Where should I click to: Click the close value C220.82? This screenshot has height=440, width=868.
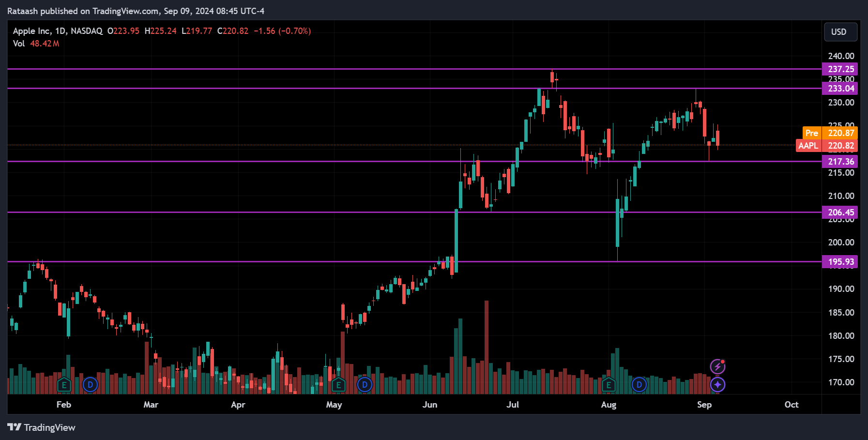click(x=233, y=31)
